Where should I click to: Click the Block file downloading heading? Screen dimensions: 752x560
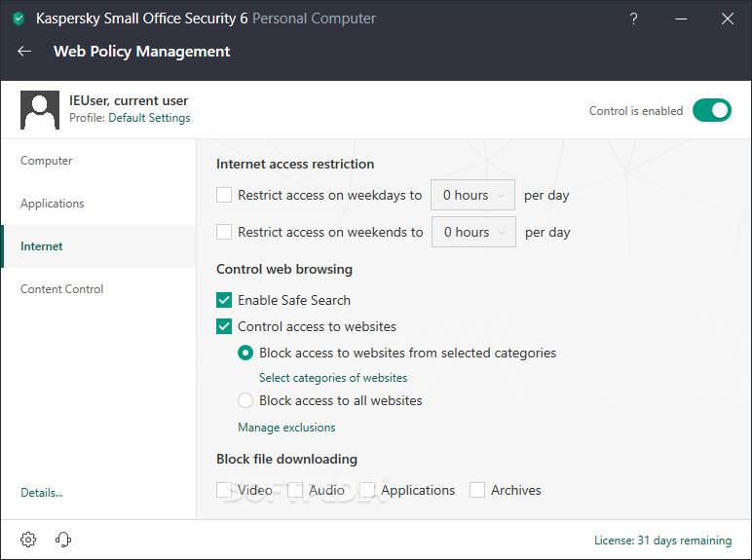pos(286,459)
